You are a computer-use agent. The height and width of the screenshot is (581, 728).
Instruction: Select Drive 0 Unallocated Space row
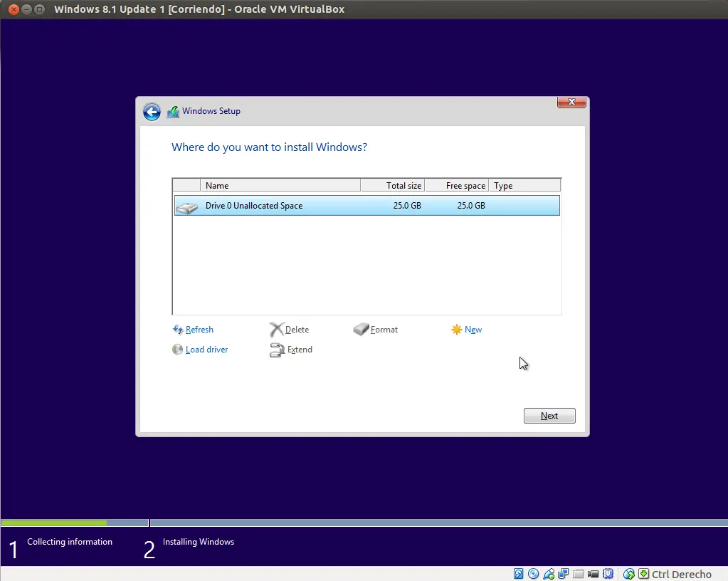[x=366, y=206]
